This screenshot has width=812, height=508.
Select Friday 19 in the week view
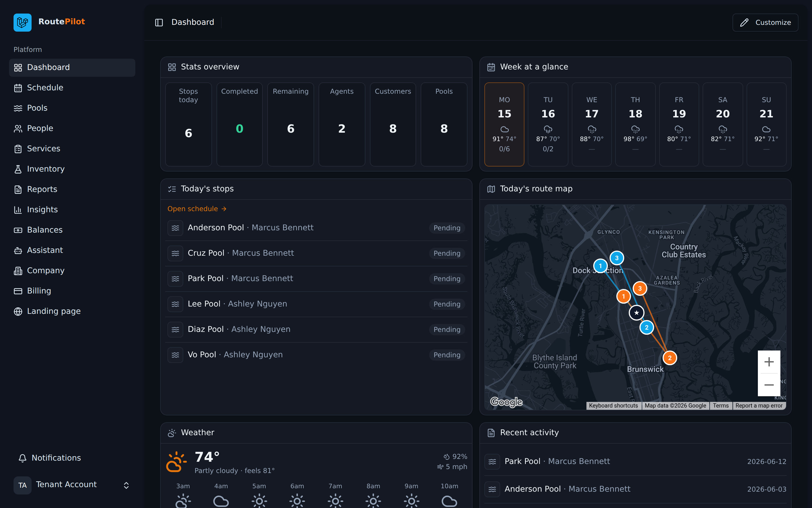(679, 124)
